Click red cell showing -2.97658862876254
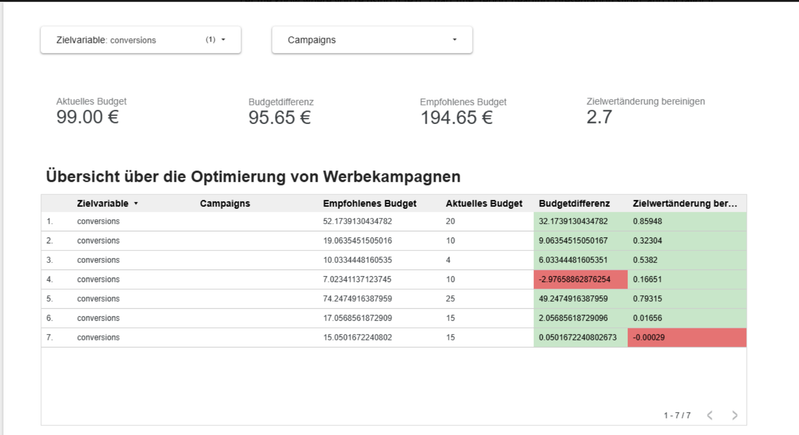Screen dimensions: 799x435 [580, 280]
